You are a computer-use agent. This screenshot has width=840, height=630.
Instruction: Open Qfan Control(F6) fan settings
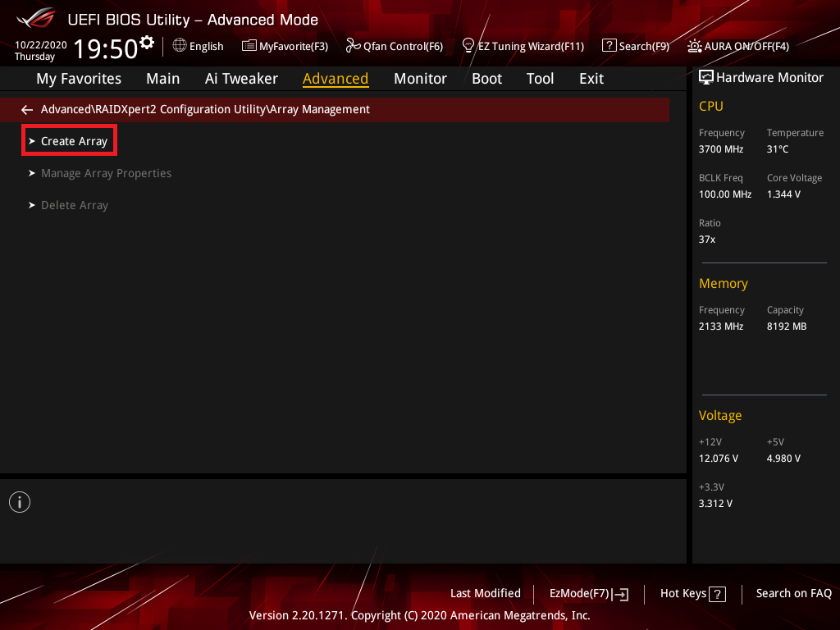(x=394, y=46)
